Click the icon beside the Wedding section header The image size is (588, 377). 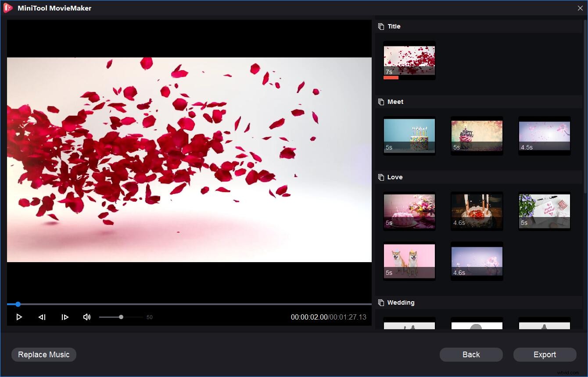[x=380, y=302]
